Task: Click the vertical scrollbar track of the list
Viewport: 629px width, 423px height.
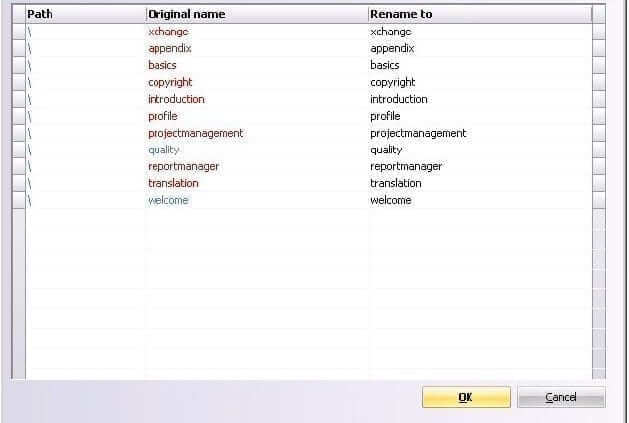Action: (599, 201)
